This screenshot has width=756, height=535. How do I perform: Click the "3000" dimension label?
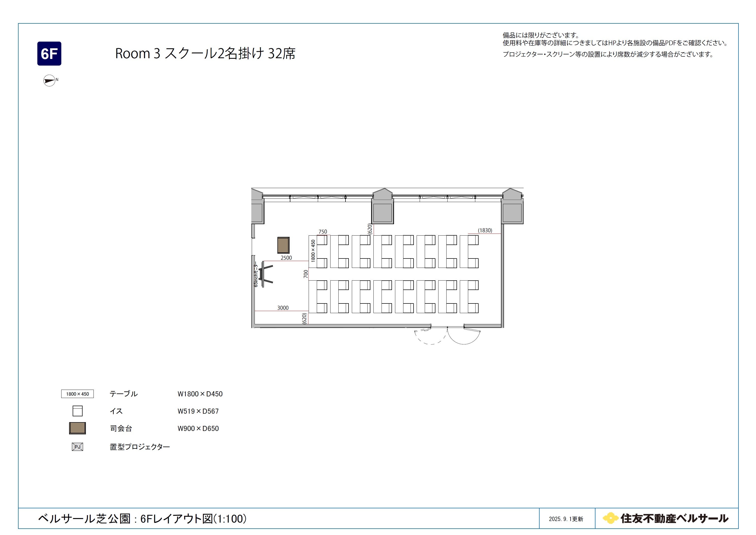(283, 308)
